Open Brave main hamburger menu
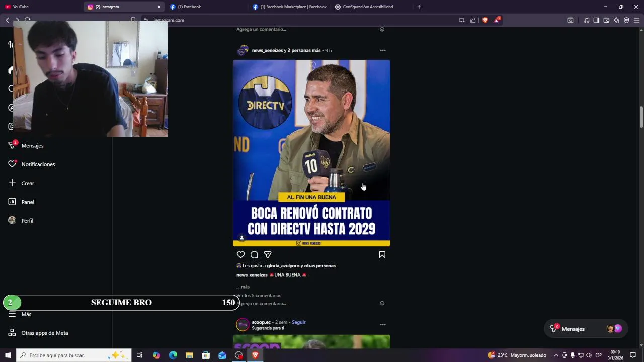The height and width of the screenshot is (362, 644). click(636, 20)
